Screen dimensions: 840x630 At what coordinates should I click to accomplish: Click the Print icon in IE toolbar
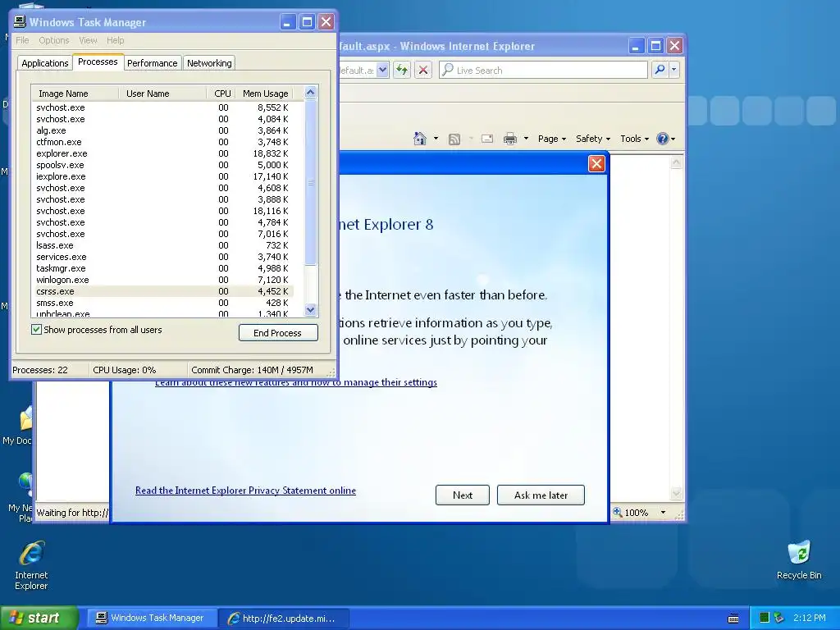[x=510, y=139]
